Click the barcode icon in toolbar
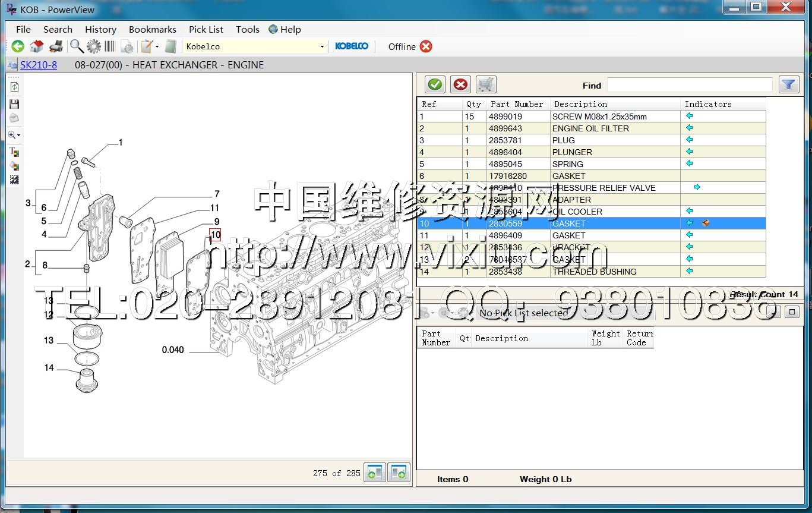Image resolution: width=812 pixels, height=513 pixels. click(110, 46)
